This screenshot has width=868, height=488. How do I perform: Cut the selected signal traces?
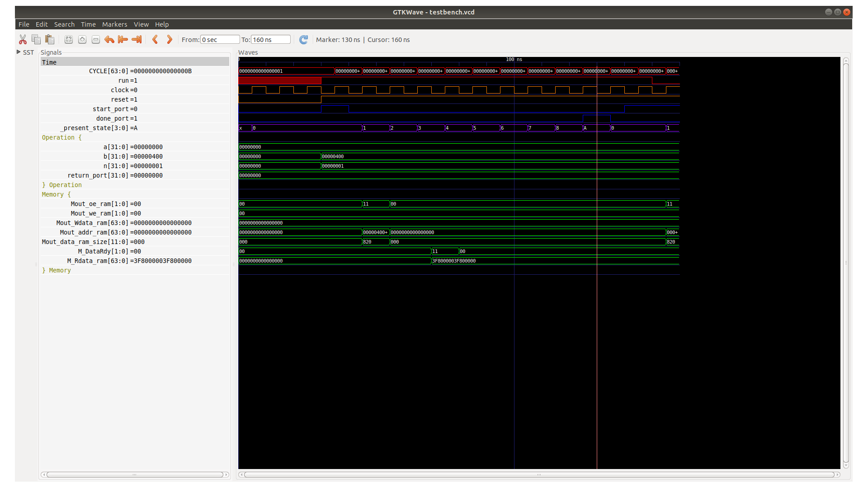(23, 39)
